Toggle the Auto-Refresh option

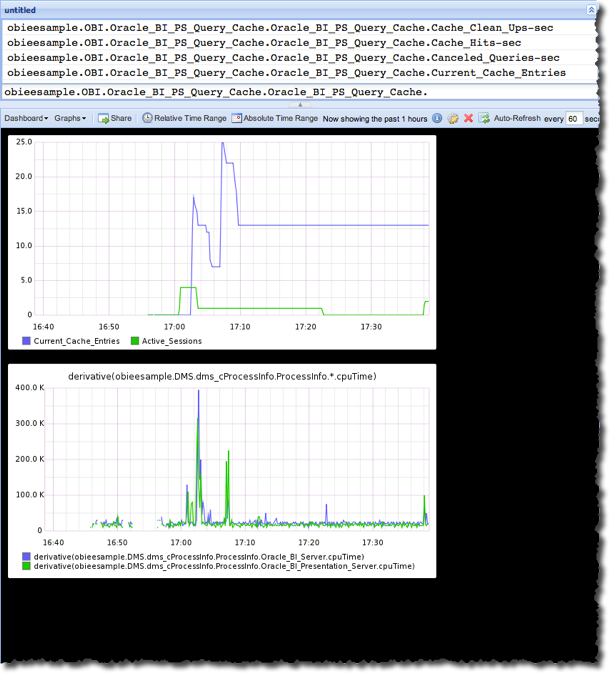point(517,118)
